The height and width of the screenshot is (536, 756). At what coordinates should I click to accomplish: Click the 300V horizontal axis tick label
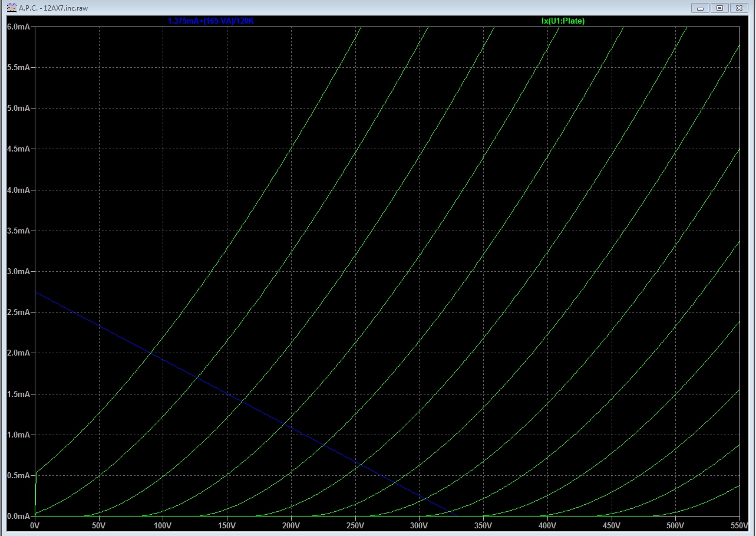419,525
